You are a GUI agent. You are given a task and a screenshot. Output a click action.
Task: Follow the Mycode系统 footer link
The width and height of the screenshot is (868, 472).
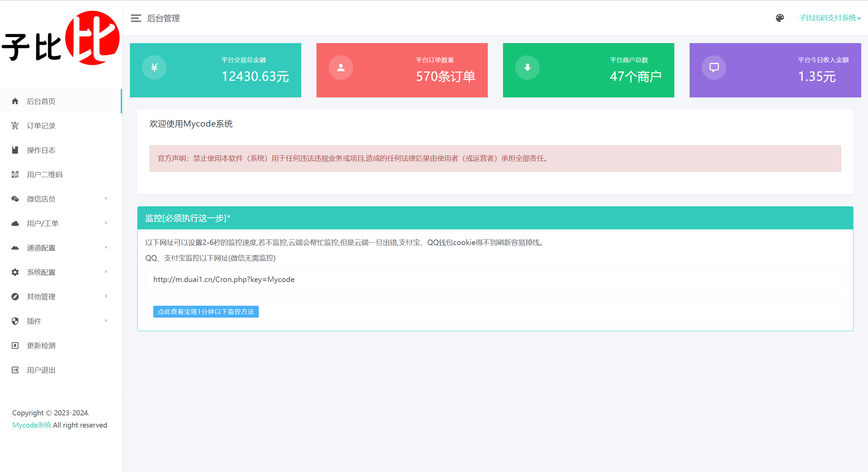pyautogui.click(x=32, y=425)
